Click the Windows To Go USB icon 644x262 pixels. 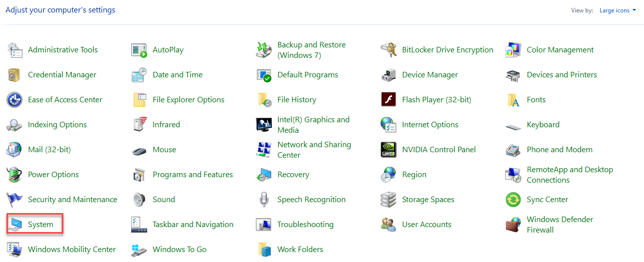139,250
